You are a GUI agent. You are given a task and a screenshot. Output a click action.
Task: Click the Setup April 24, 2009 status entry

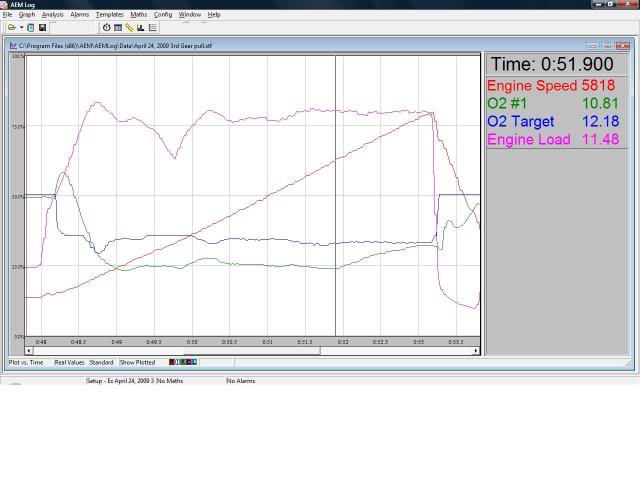[120, 381]
